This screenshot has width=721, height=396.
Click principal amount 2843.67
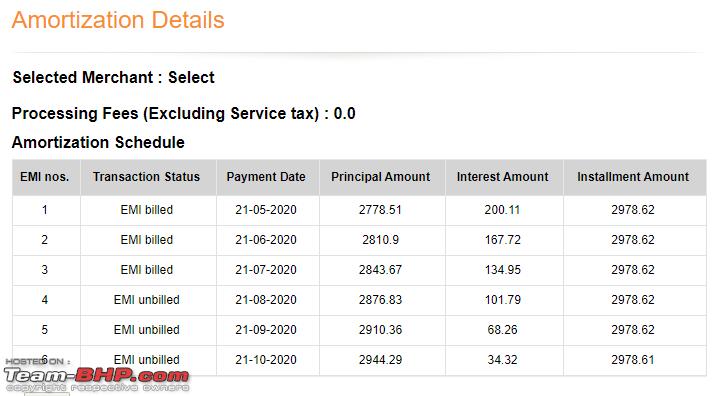[380, 270]
